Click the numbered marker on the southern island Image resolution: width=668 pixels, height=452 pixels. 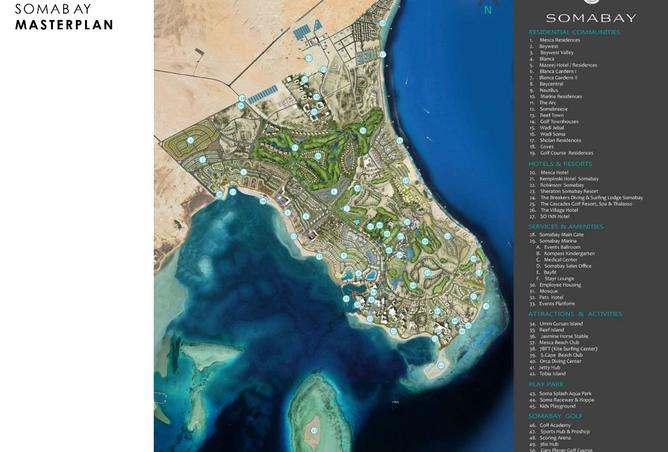(314, 430)
